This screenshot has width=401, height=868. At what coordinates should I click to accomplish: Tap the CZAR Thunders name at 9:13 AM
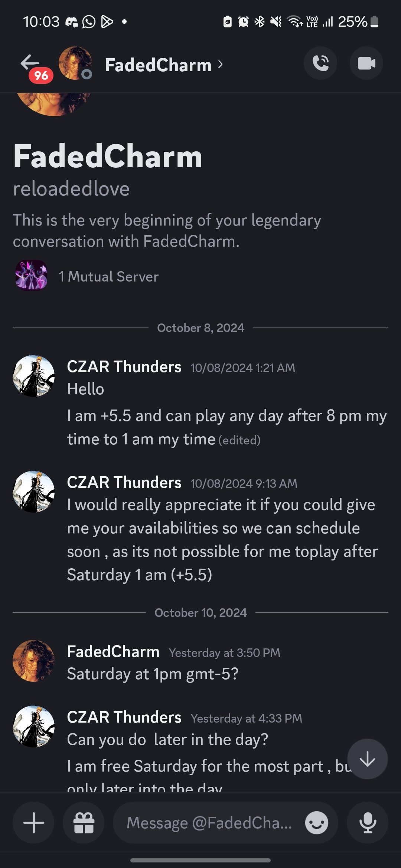(x=124, y=483)
